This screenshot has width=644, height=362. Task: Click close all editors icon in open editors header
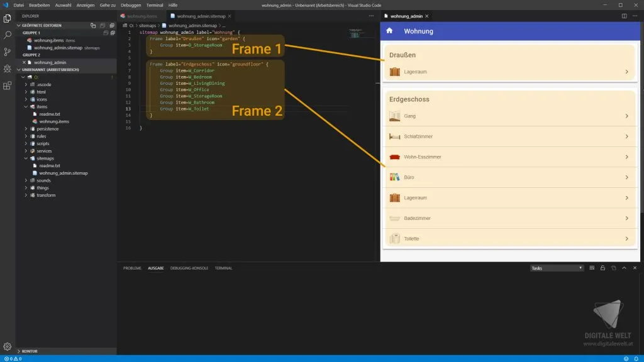pyautogui.click(x=112, y=25)
